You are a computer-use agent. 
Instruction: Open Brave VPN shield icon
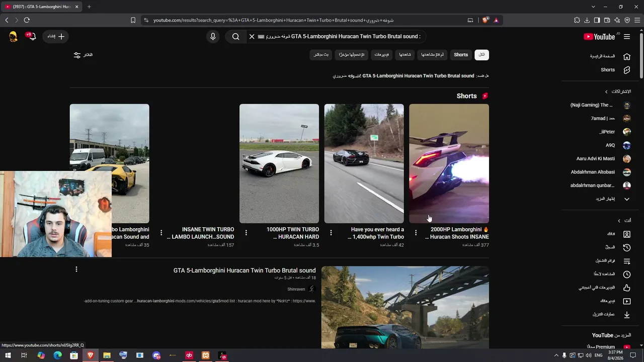tap(627, 20)
